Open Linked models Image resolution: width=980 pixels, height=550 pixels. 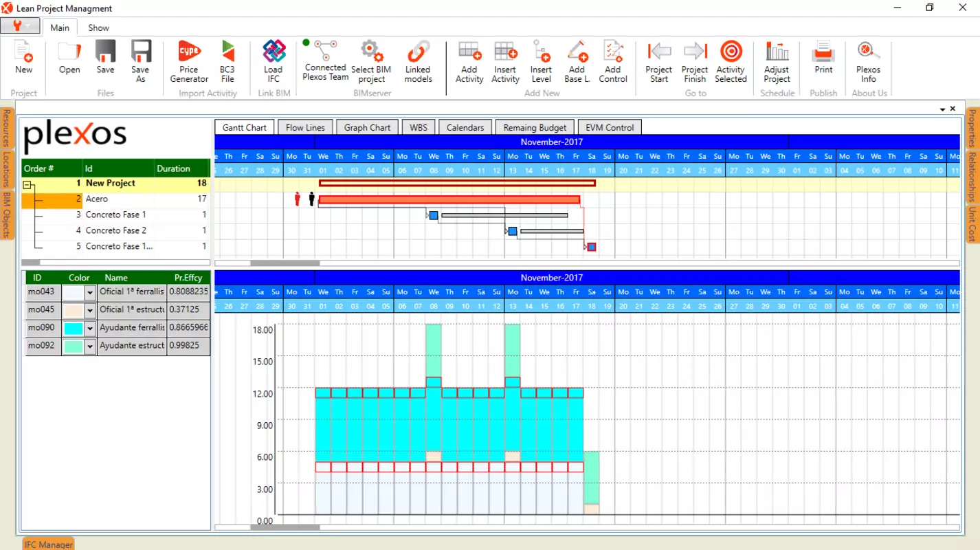[x=418, y=62]
